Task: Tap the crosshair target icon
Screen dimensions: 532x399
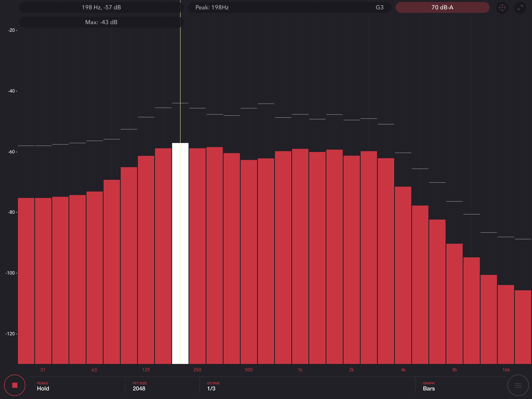Action: point(502,7)
